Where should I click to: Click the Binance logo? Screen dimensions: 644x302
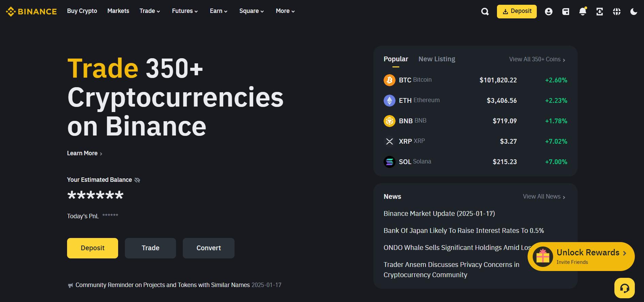31,12
